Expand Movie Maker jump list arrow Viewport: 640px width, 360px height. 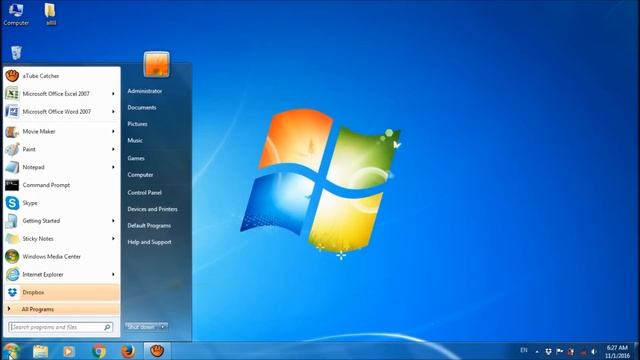point(113,131)
